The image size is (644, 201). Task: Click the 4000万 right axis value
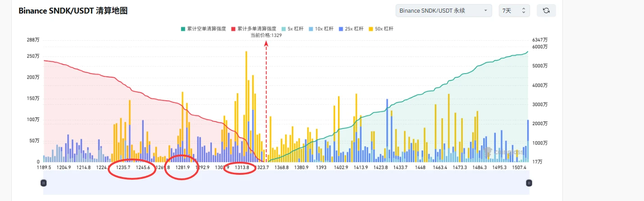(539, 85)
